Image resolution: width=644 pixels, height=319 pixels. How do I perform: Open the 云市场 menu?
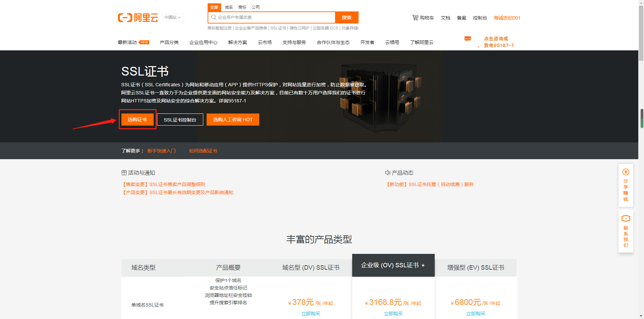(x=265, y=42)
